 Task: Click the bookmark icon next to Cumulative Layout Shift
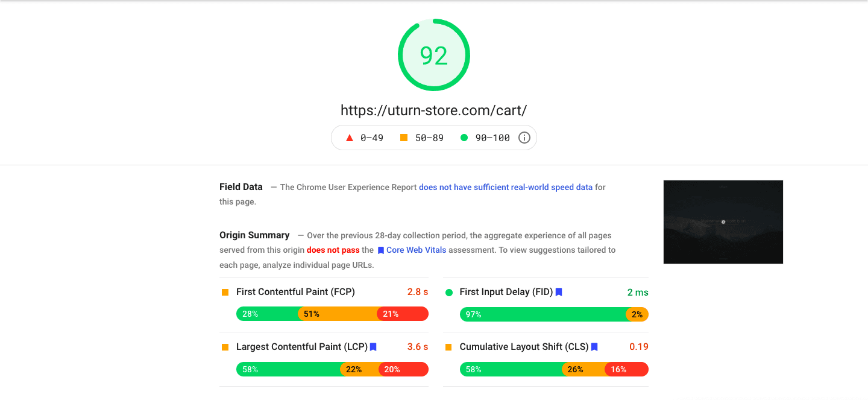(594, 347)
